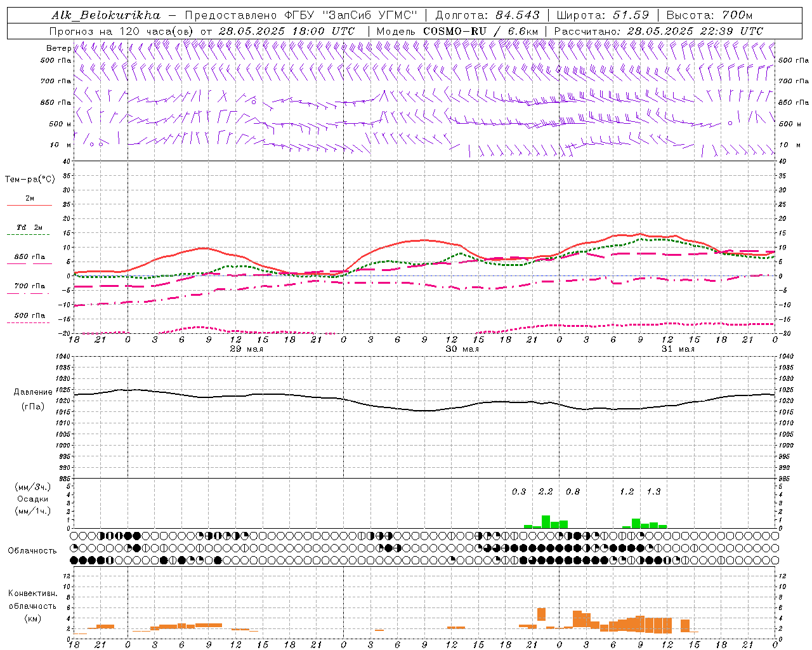
Task: Click the 0.3 precipitation total value
Action: tap(519, 491)
